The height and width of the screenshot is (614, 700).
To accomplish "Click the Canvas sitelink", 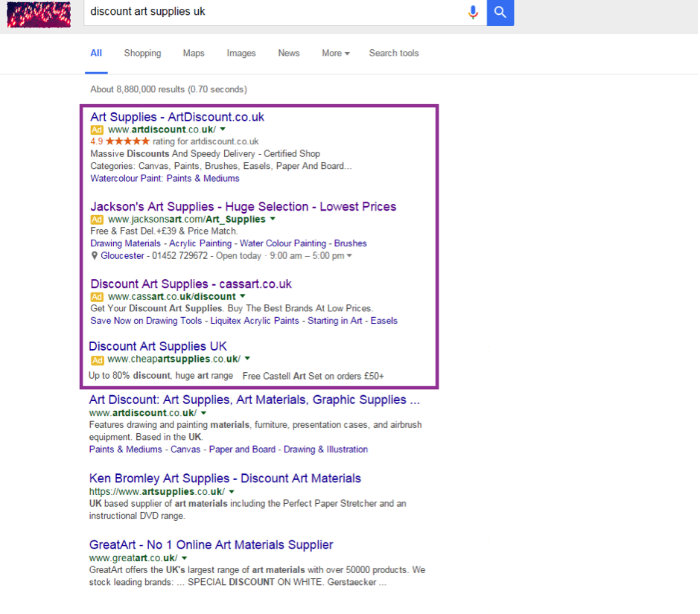I will coord(185,450).
